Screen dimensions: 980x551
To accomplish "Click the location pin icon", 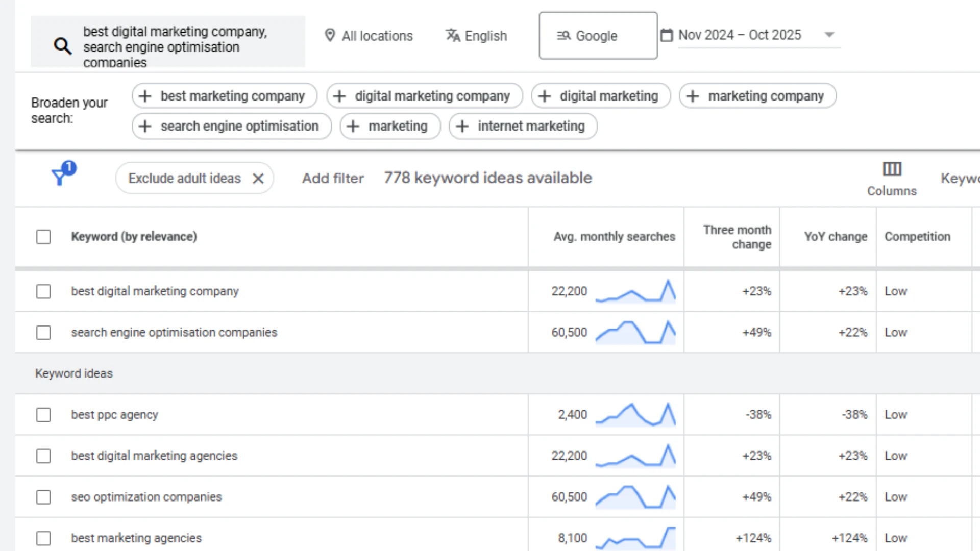I will 330,35.
